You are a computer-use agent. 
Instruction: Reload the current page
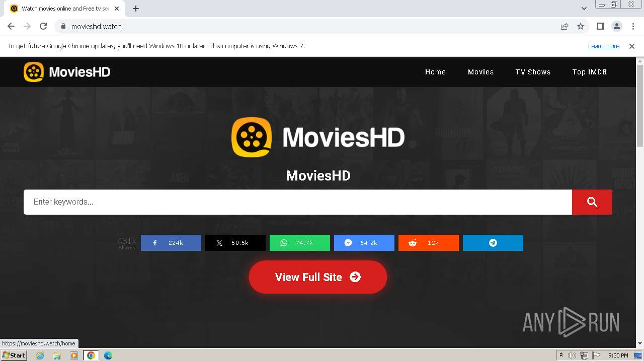43,27
